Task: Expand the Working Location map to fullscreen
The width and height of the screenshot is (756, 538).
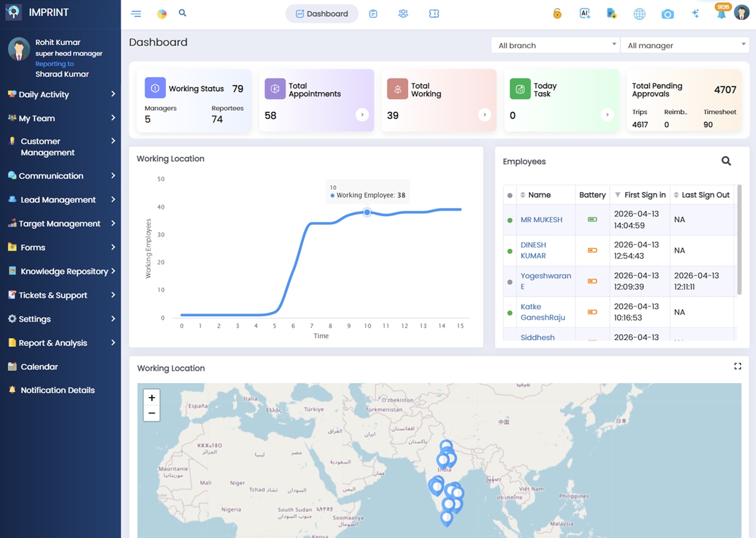Action: [x=737, y=366]
